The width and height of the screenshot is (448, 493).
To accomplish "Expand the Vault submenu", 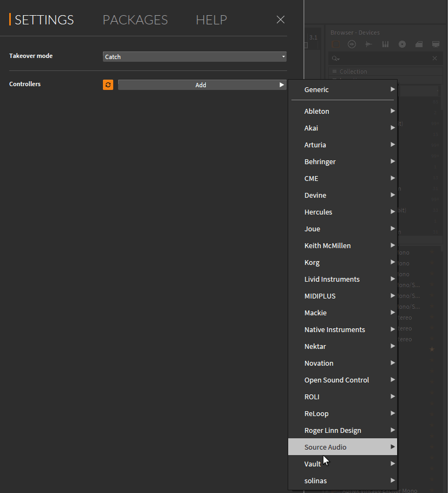I will point(343,464).
